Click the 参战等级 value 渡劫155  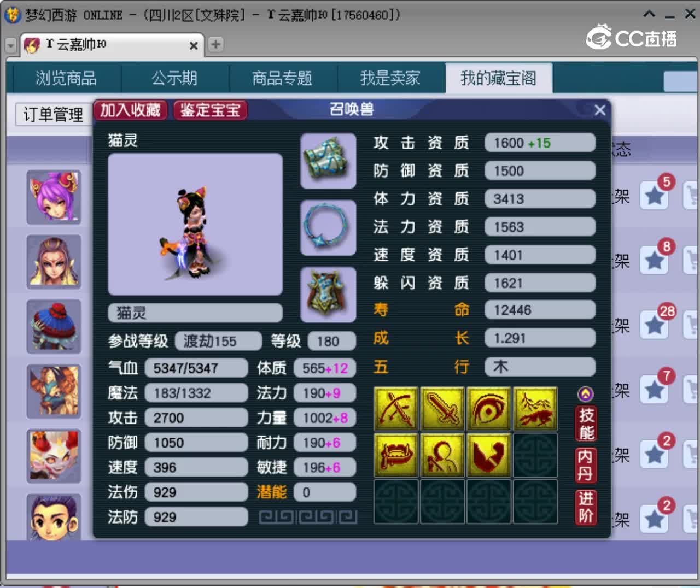tap(218, 341)
